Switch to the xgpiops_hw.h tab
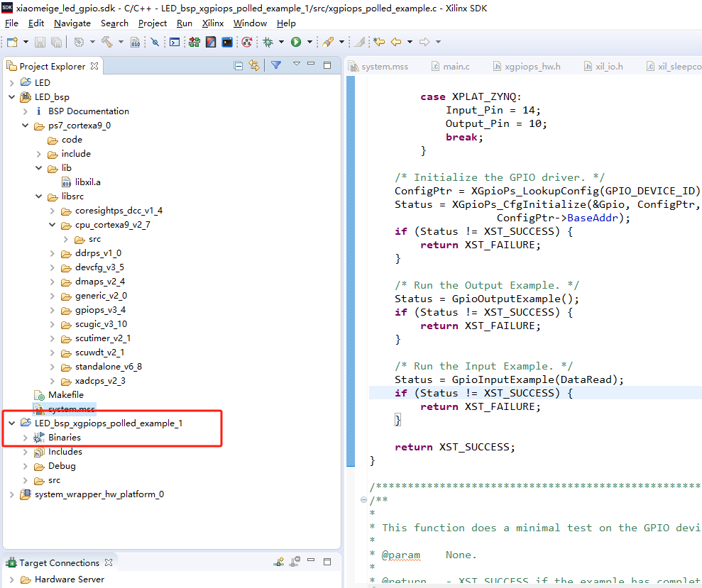The height and width of the screenshot is (588, 702). coord(527,67)
